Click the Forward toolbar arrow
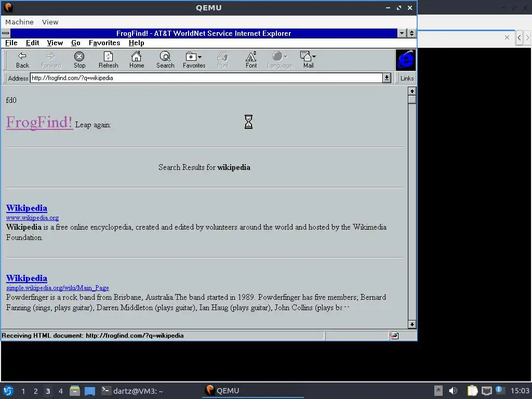 (x=51, y=60)
